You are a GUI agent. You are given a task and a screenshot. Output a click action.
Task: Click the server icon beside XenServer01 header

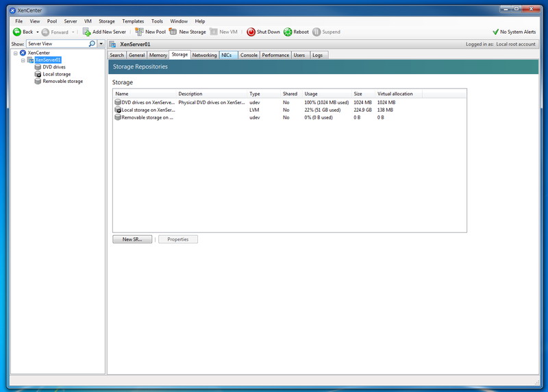click(x=112, y=45)
